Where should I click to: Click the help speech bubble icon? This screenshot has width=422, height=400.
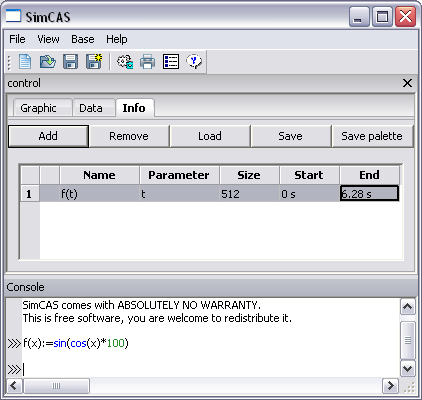click(x=194, y=62)
